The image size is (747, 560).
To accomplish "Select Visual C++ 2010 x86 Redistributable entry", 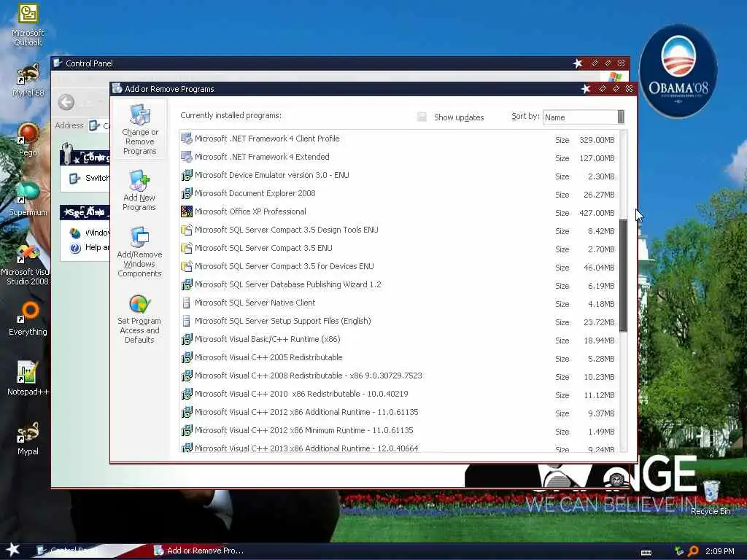I will pos(399,394).
